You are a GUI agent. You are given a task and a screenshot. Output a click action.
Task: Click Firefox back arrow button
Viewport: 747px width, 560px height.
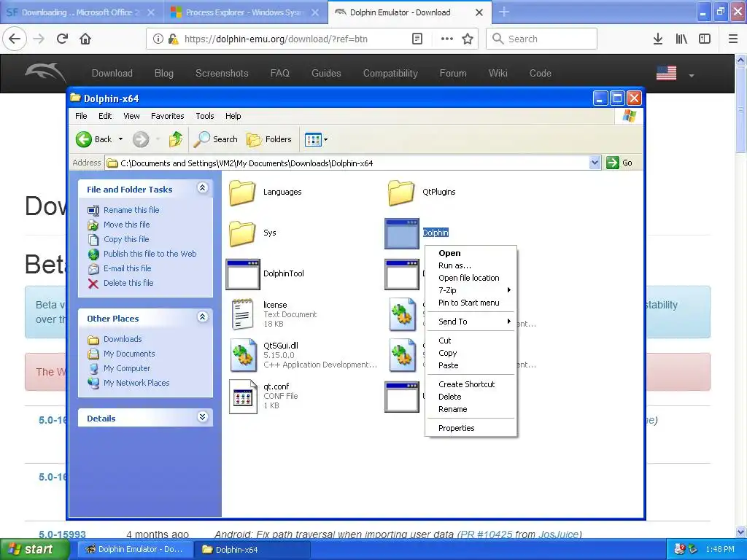(15, 39)
